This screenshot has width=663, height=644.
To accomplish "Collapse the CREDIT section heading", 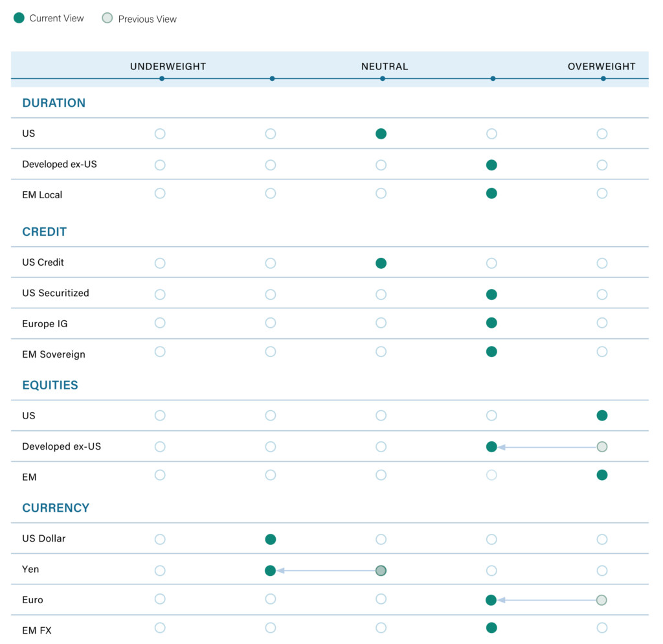I will 44,232.
